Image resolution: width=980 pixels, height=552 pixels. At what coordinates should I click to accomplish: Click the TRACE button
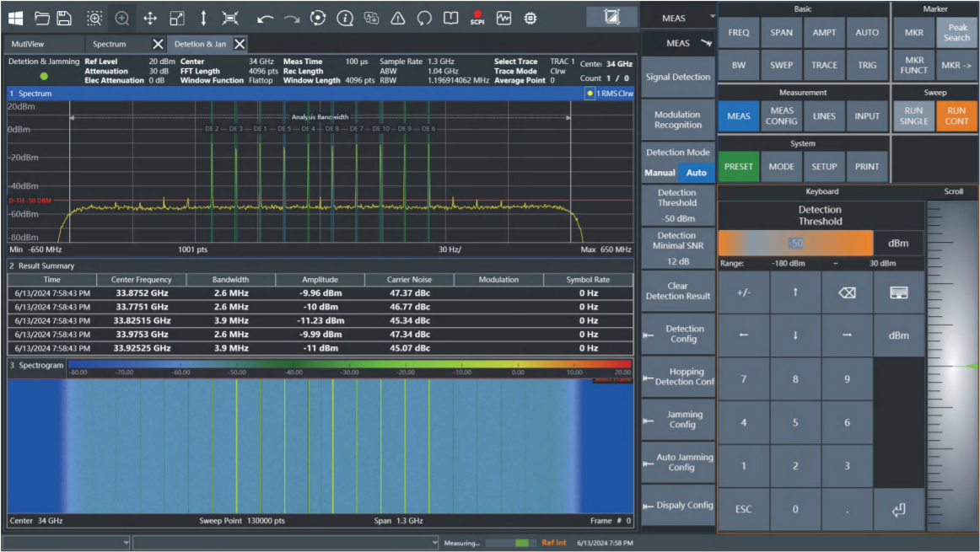tap(824, 65)
